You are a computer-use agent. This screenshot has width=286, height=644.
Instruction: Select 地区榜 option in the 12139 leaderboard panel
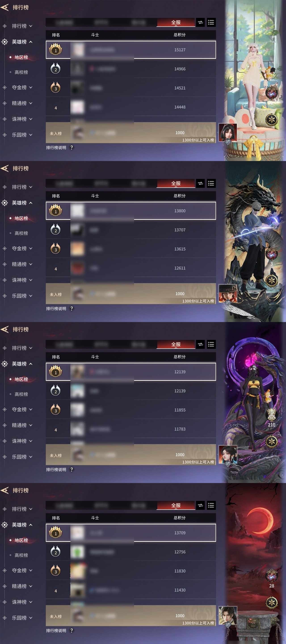[x=21, y=379]
